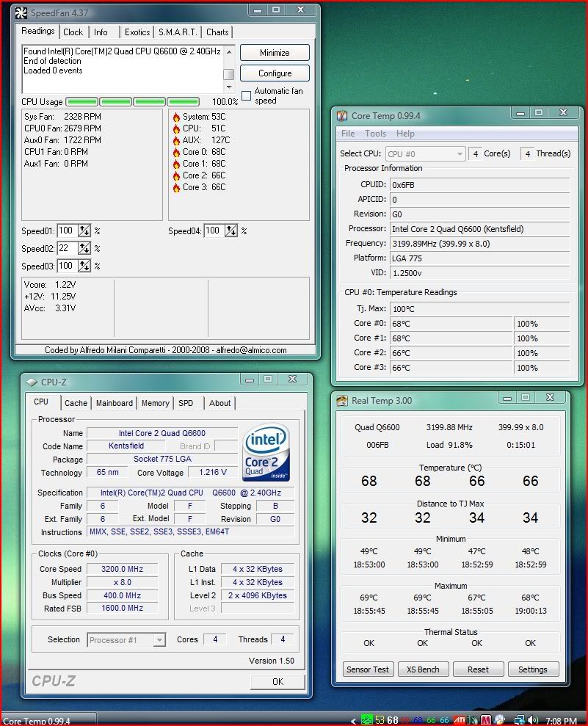
Task: Click the Speed04 value field
Action: click(214, 230)
